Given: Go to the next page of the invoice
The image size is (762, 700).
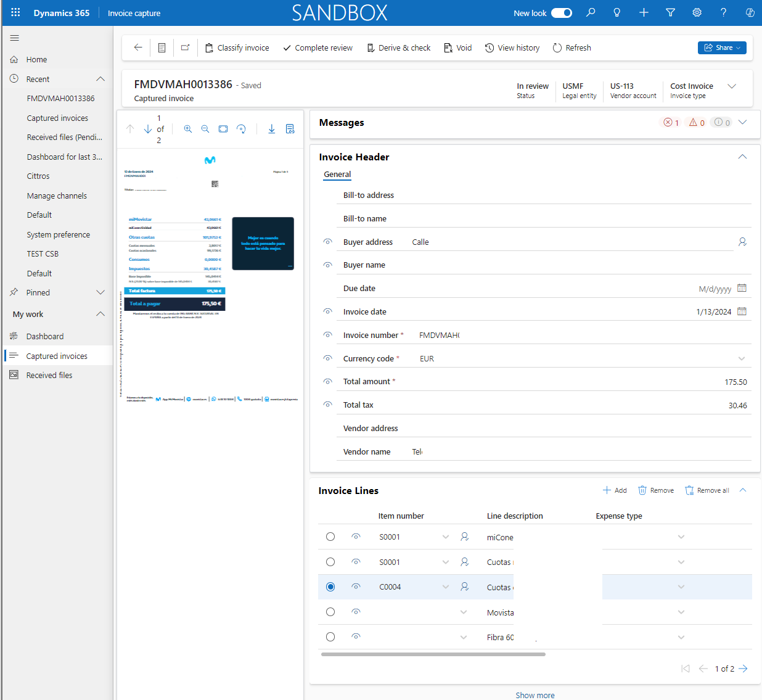Looking at the screenshot, I should (147, 128).
